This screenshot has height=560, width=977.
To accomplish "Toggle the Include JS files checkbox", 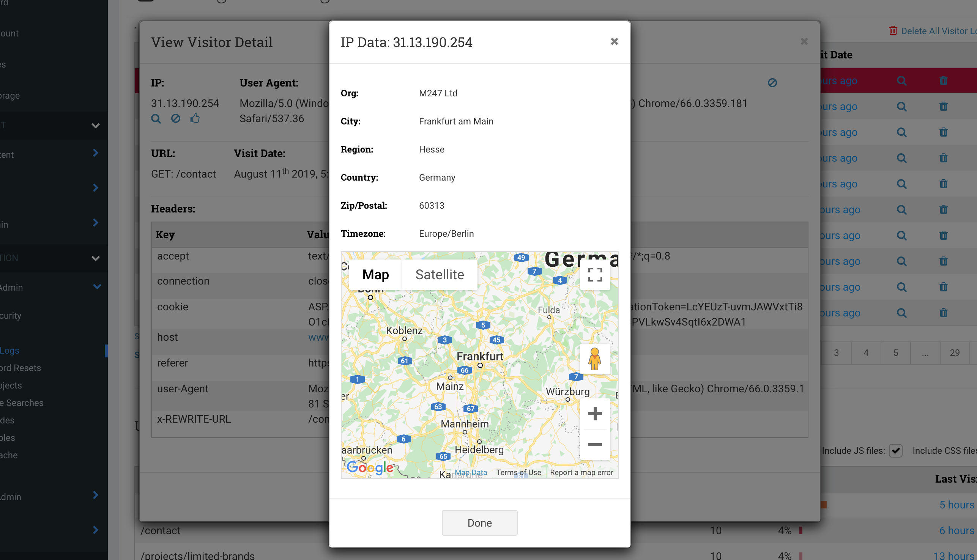I will (896, 450).
